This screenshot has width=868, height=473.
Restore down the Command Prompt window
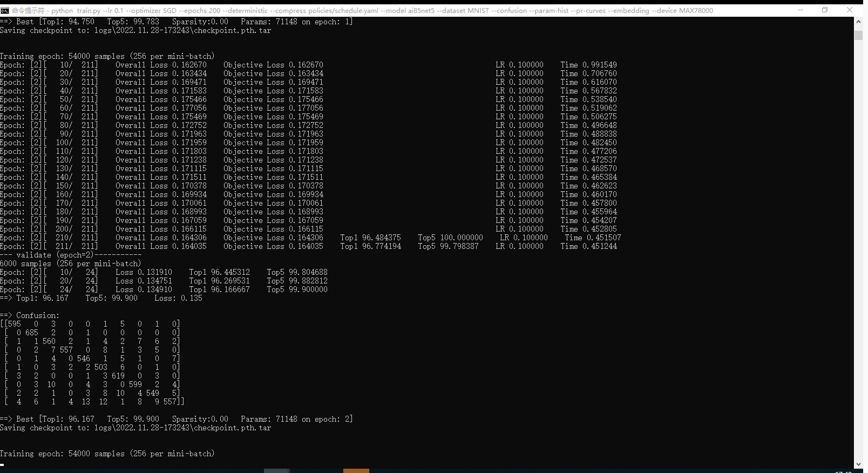point(825,10)
